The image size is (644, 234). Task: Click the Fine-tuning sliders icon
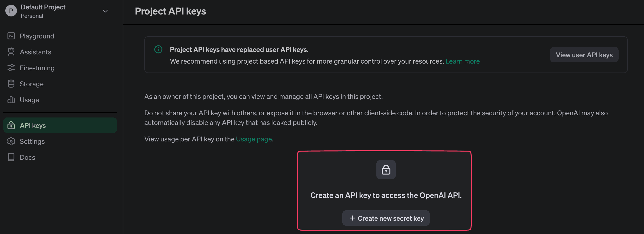click(11, 68)
